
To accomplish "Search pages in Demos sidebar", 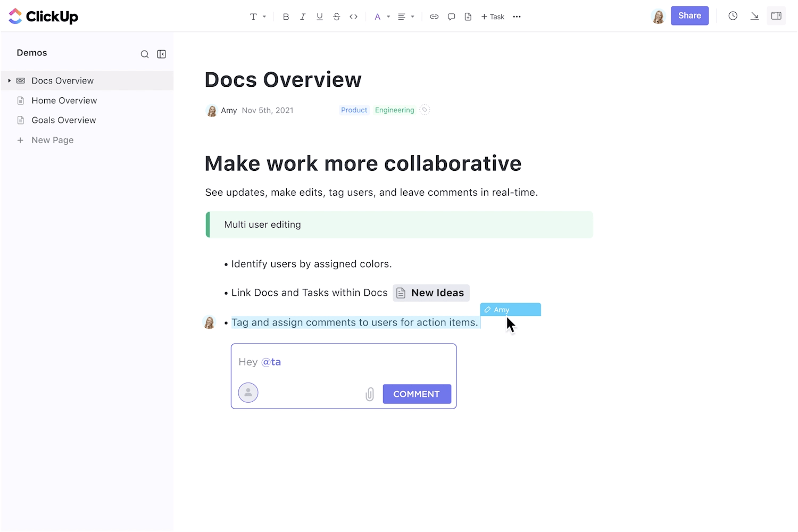I will pos(145,54).
